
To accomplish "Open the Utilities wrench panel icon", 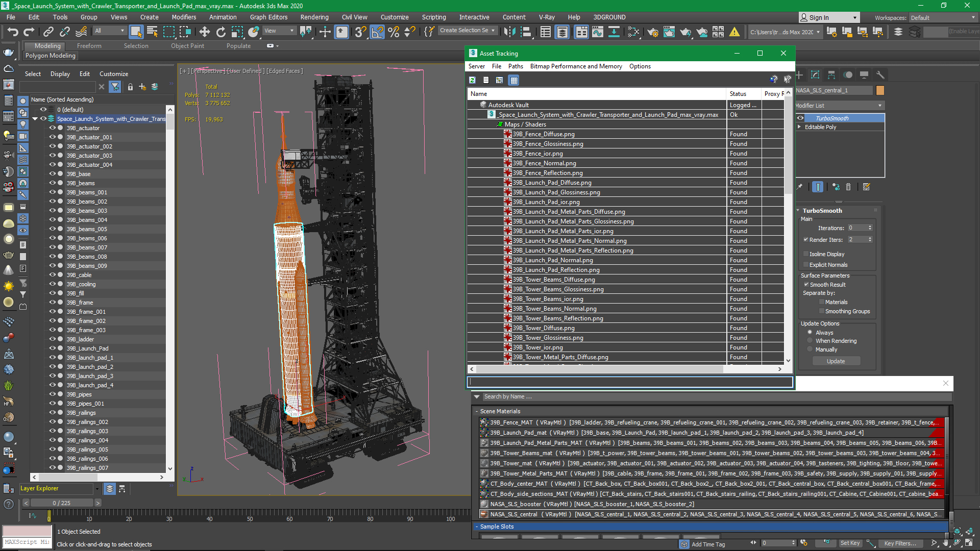I will (x=880, y=74).
